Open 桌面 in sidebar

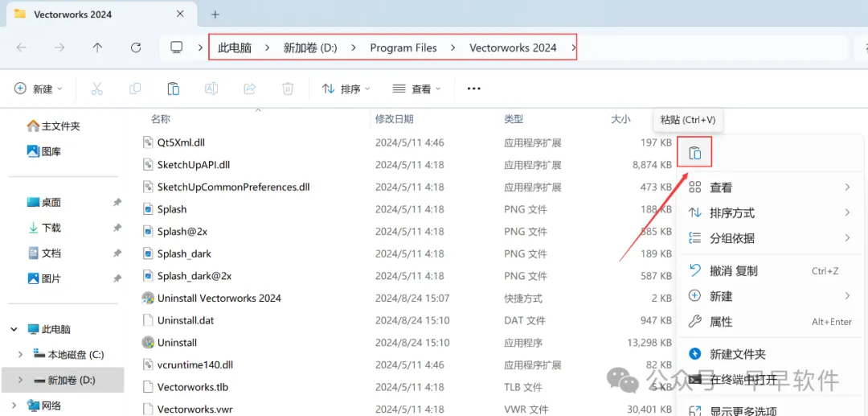(x=44, y=203)
